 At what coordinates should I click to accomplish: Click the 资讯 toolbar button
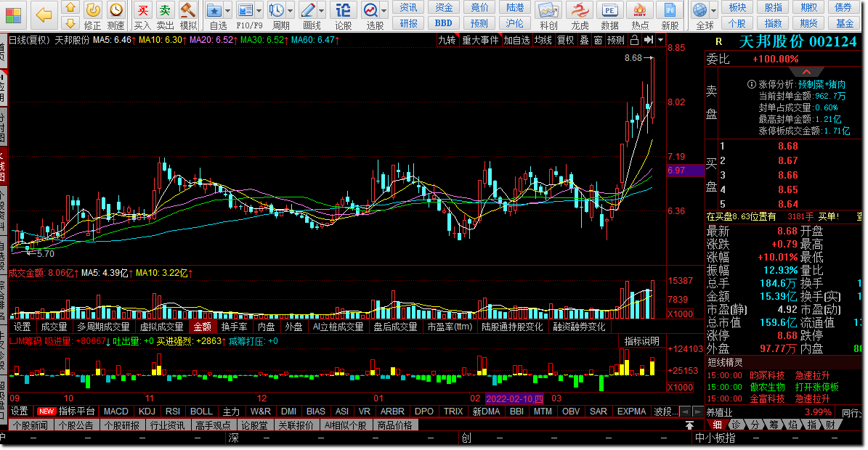408,7
